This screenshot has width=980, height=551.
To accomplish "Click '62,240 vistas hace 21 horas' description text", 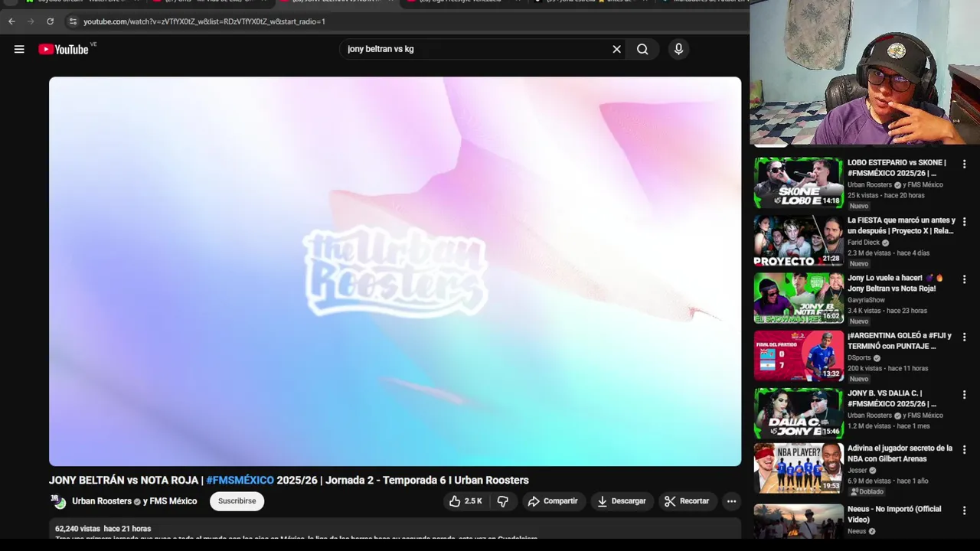I will coord(103,529).
